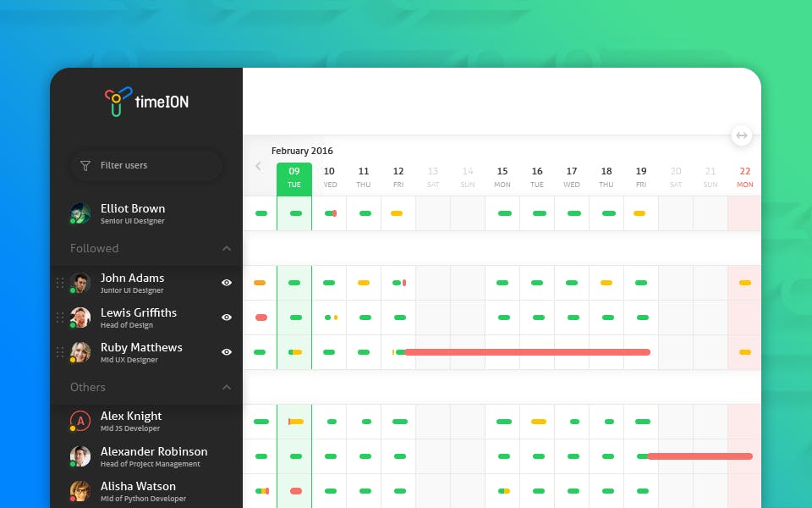Click Elliot Brown's yellow marker on 19 FRI
The image size is (812, 508).
[639, 213]
